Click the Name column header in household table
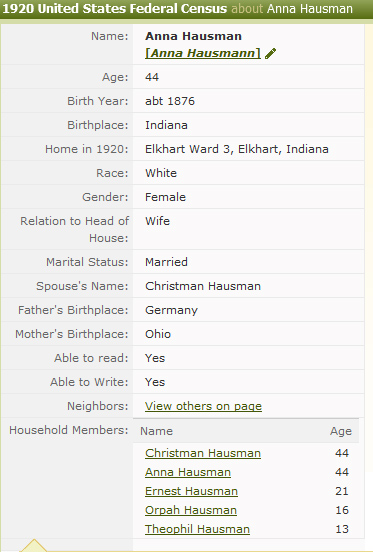This screenshot has height=552, width=373. tap(156, 431)
